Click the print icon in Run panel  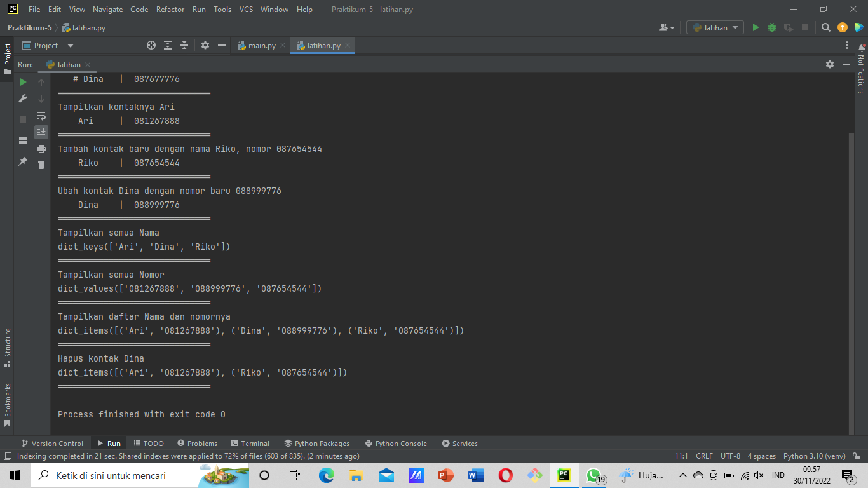[x=41, y=149]
